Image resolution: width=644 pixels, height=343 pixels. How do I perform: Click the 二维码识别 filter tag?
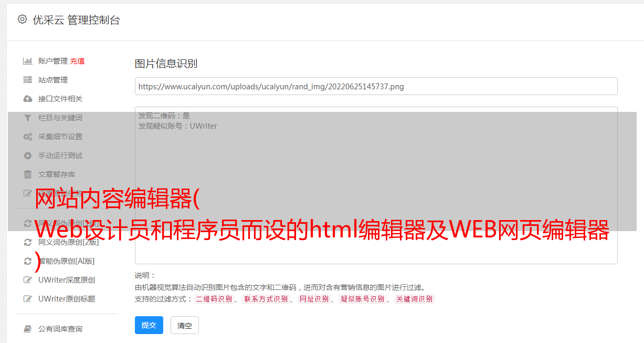point(214,299)
